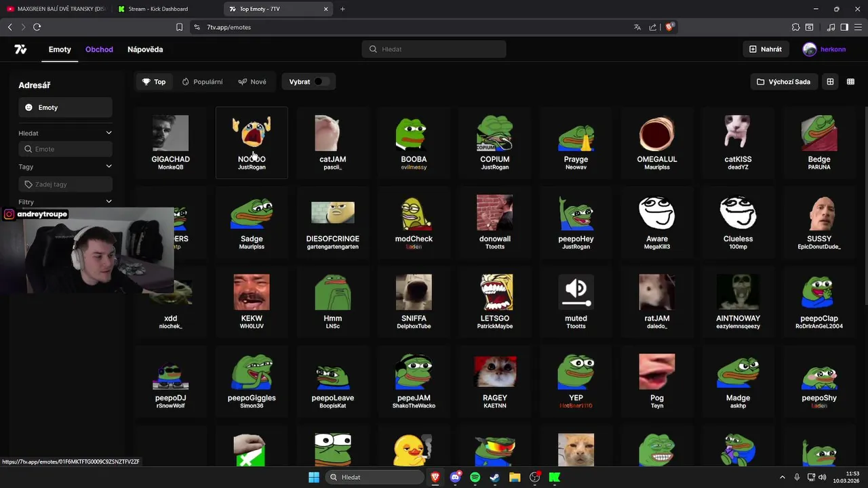Open the KEKW emote
Image resolution: width=868 pixels, height=488 pixels.
(x=252, y=302)
